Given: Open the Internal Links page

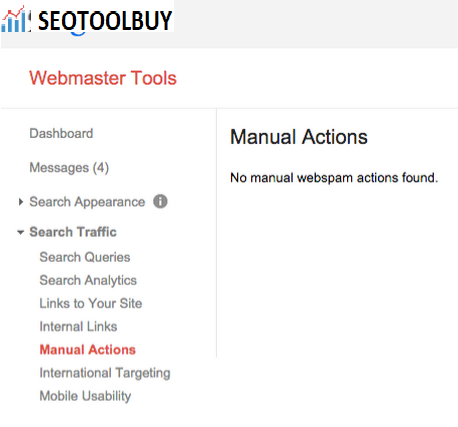Looking at the screenshot, I should pyautogui.click(x=78, y=327).
